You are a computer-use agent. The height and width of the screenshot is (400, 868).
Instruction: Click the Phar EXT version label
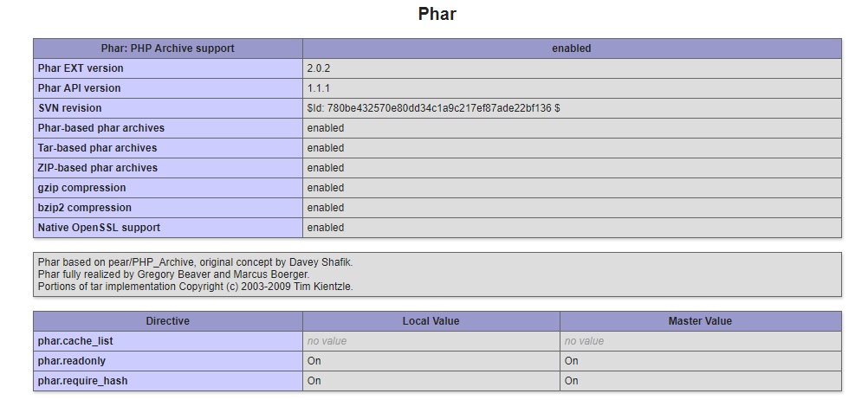pos(81,68)
